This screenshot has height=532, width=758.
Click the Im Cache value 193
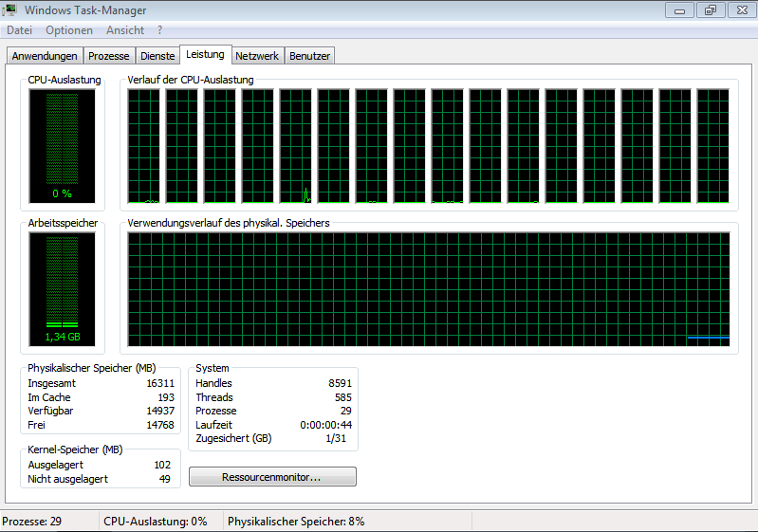coord(166,397)
